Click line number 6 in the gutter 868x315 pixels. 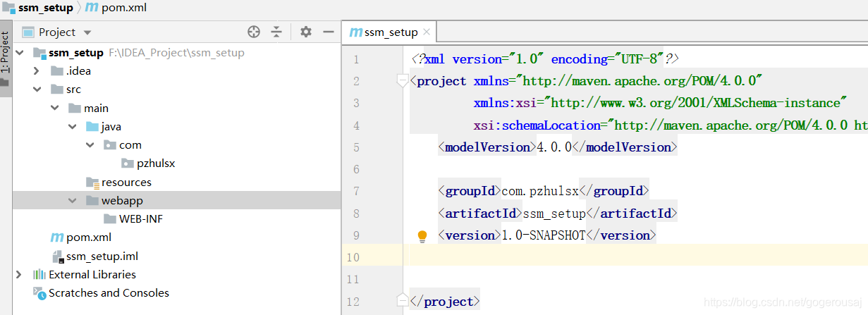click(x=355, y=169)
